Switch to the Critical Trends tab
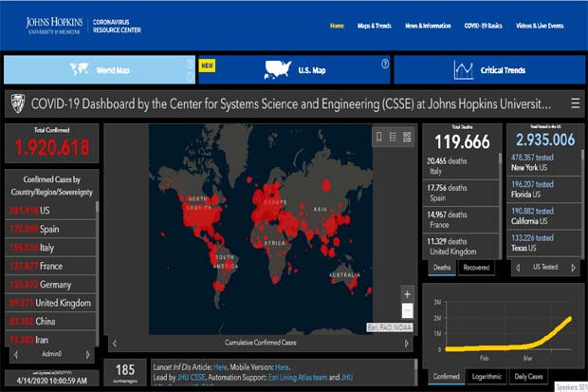This screenshot has width=588, height=392. tap(489, 70)
